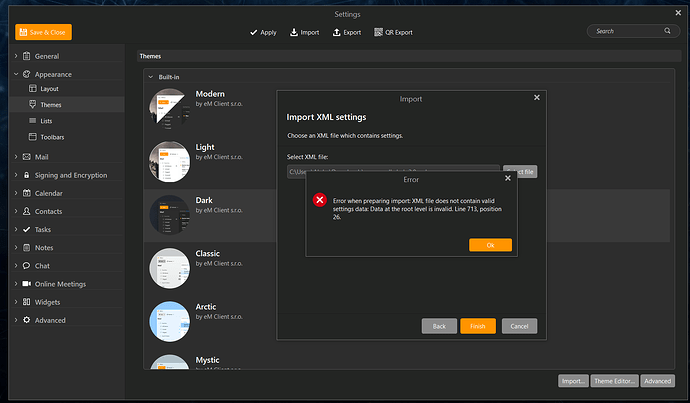Select the Themes sidebar item
Image resolution: width=690 pixels, height=403 pixels.
point(67,105)
